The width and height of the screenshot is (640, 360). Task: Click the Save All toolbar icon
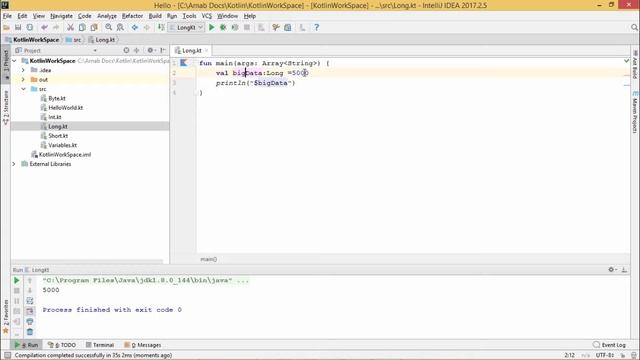18,27
